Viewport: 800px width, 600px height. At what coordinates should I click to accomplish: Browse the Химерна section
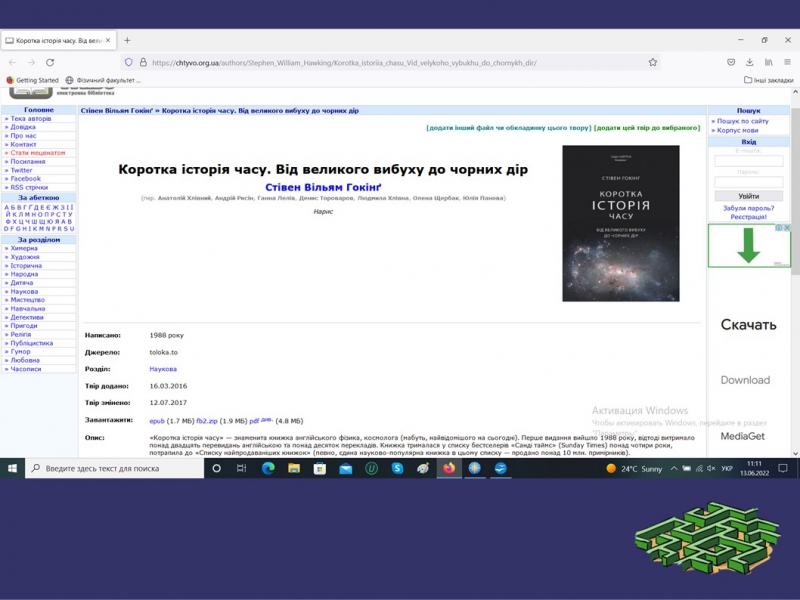tap(24, 248)
